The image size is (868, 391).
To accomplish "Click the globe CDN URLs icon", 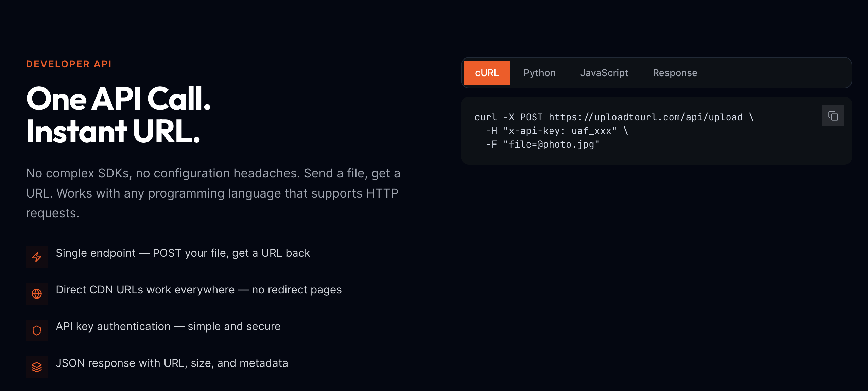I will tap(37, 293).
